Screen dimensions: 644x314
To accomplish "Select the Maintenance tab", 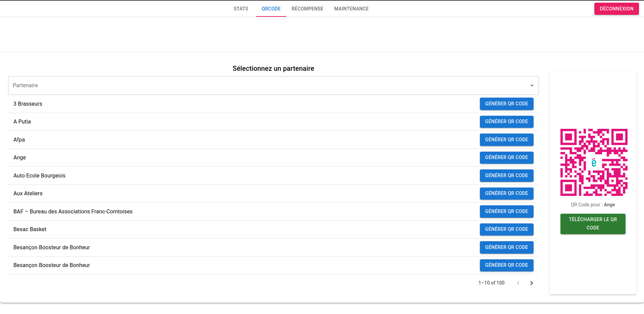I will pyautogui.click(x=351, y=9).
